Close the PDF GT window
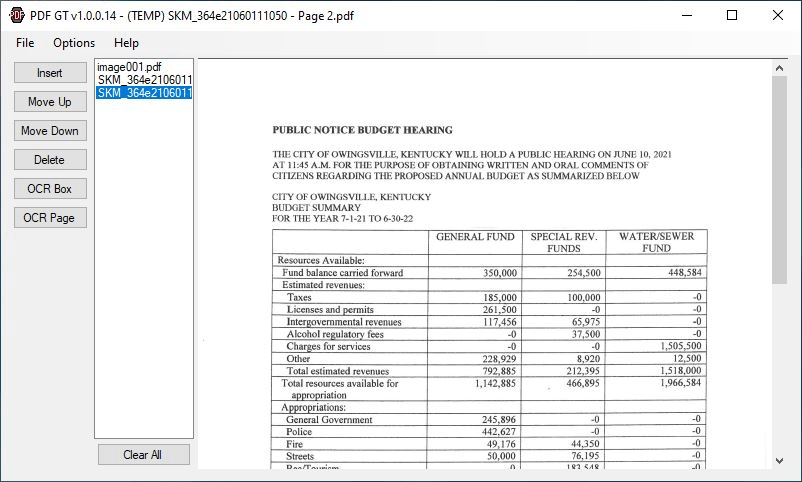 click(x=777, y=15)
